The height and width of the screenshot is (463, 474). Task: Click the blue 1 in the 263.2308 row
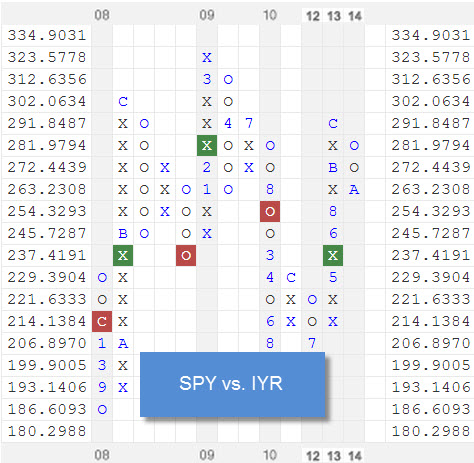coord(207,189)
